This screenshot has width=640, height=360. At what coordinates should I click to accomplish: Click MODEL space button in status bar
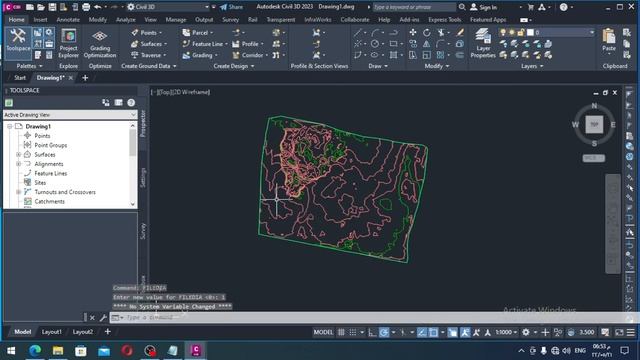coord(323,332)
